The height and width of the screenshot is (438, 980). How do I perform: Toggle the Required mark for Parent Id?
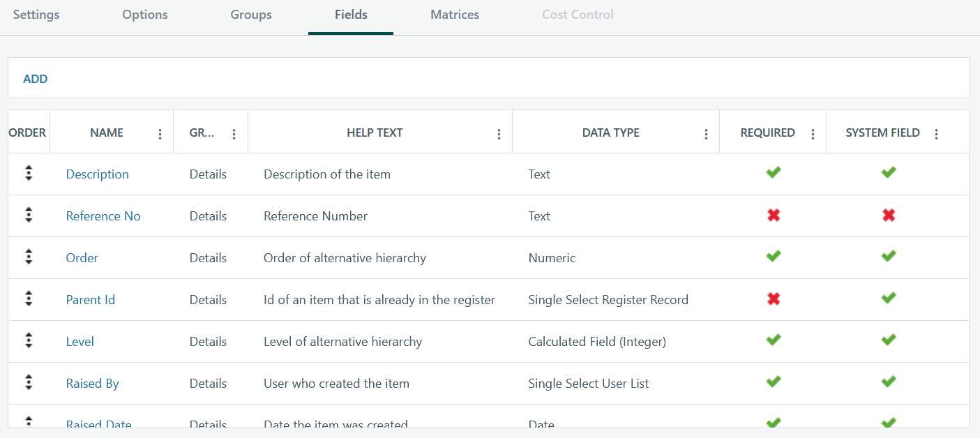point(773,299)
